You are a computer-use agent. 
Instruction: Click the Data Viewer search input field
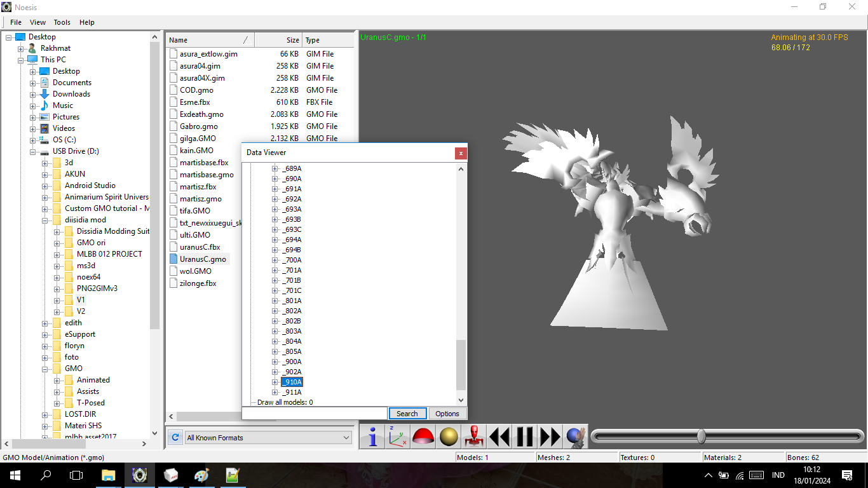315,414
